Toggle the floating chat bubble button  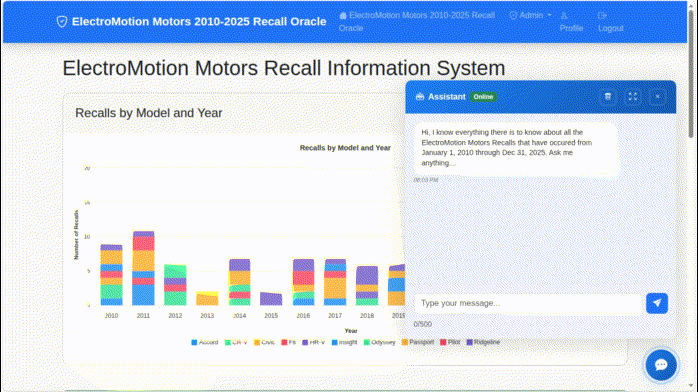click(661, 365)
